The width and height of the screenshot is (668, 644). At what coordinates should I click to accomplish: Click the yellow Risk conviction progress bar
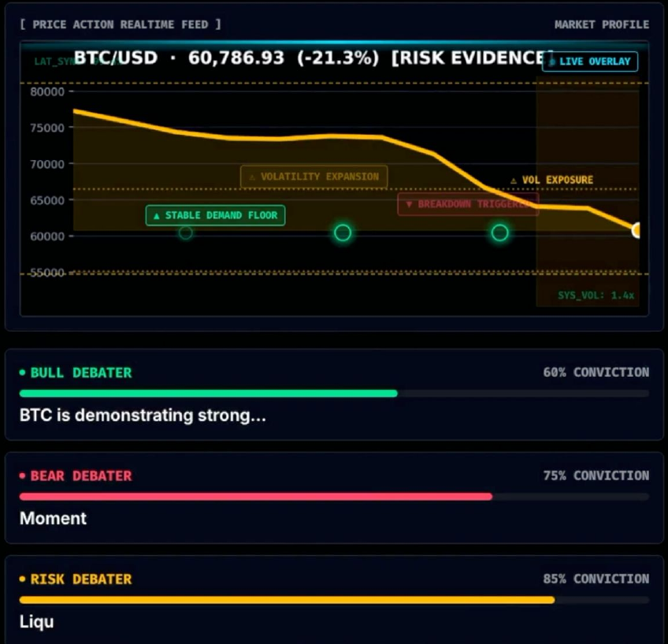(288, 600)
